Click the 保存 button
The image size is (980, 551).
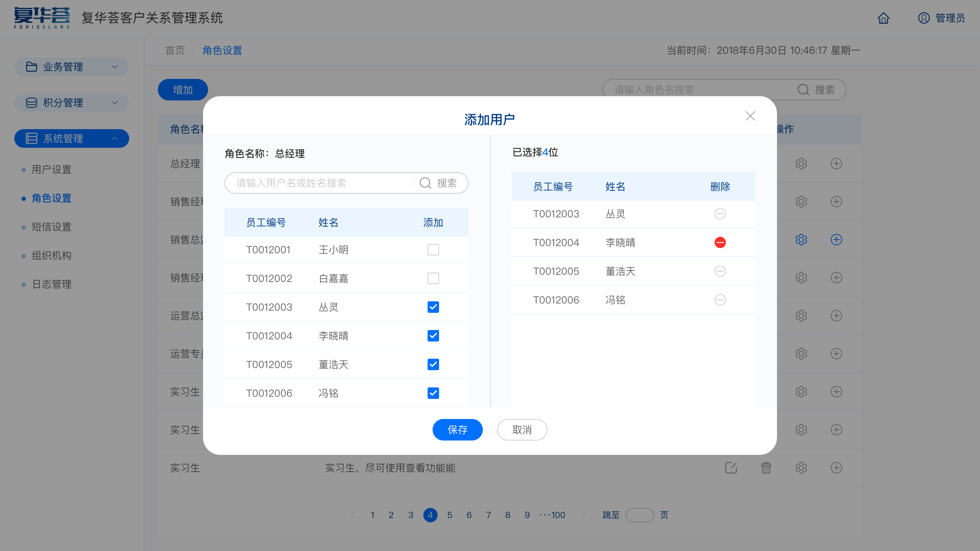click(x=457, y=430)
